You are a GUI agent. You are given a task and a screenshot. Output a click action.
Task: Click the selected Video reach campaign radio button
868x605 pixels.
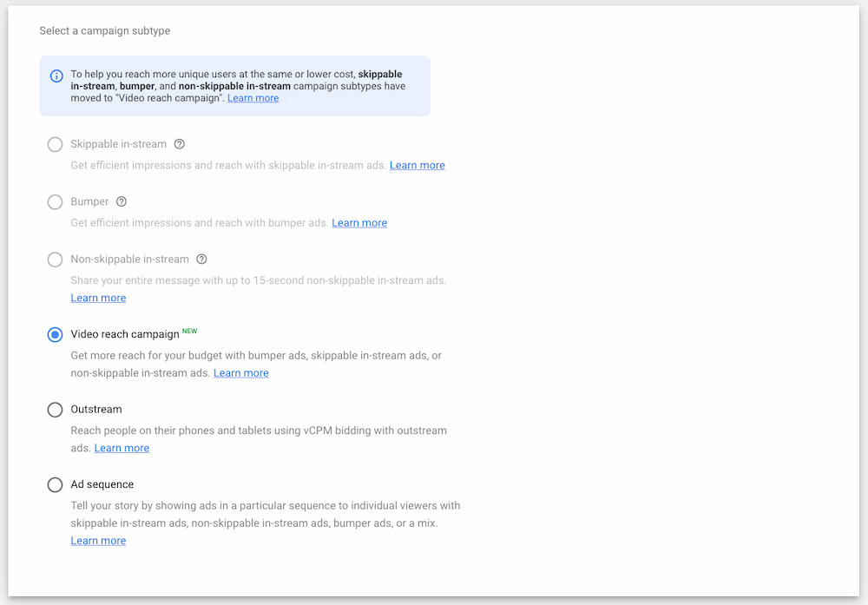point(55,334)
